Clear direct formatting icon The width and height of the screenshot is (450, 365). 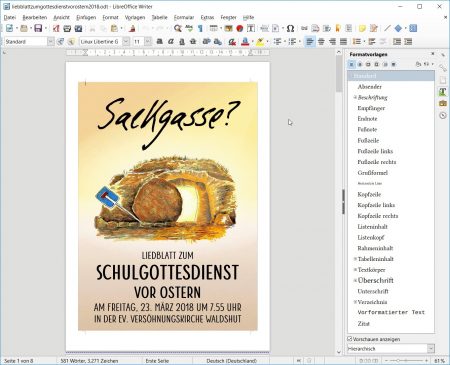(232, 42)
